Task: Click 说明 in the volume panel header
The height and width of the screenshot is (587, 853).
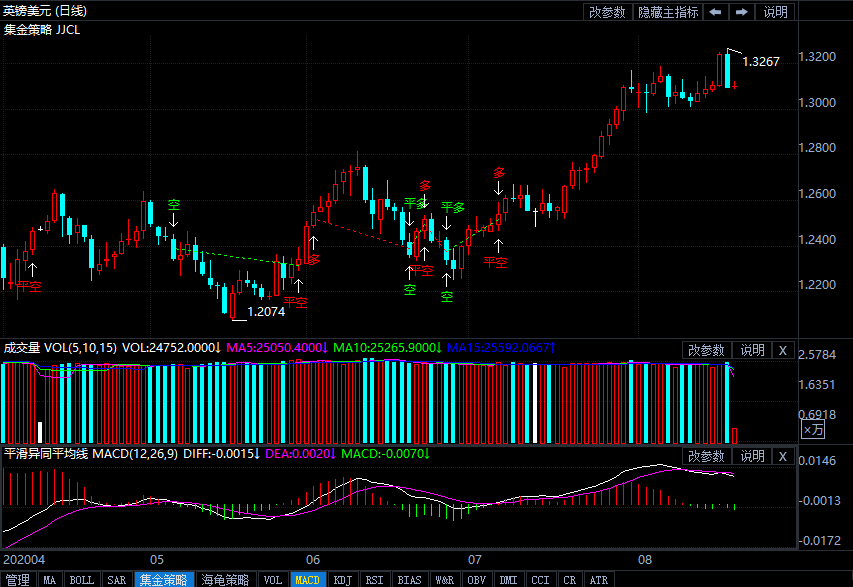Action: pyautogui.click(x=752, y=350)
